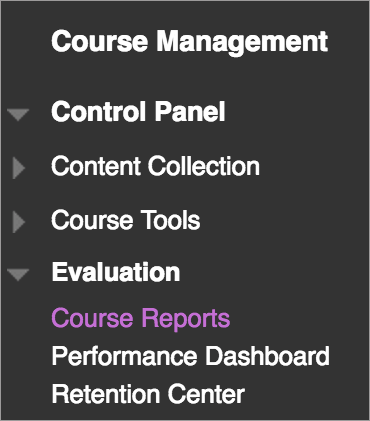This screenshot has height=421, width=370.
Task: Click the Course Tools label
Action: [126, 220]
